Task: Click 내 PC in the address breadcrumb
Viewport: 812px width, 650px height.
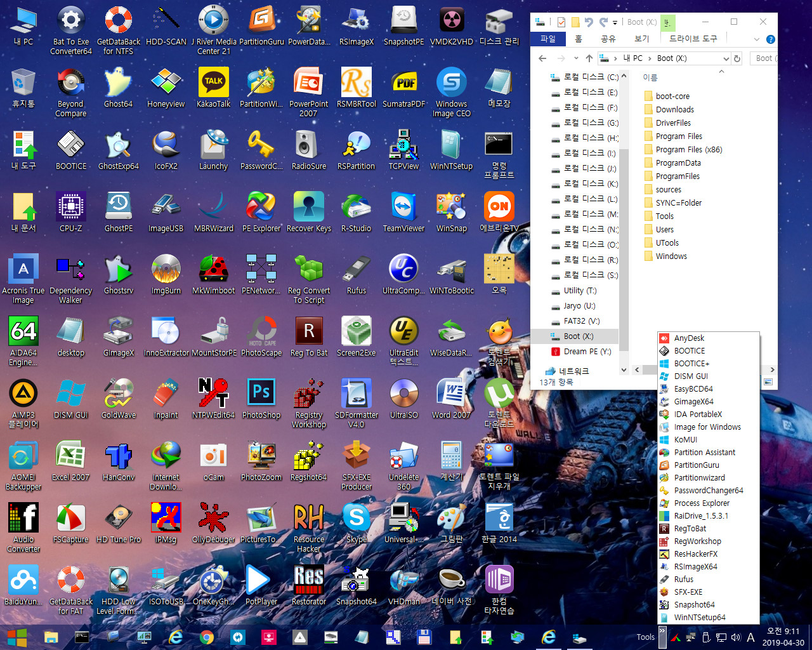Action: pos(632,58)
